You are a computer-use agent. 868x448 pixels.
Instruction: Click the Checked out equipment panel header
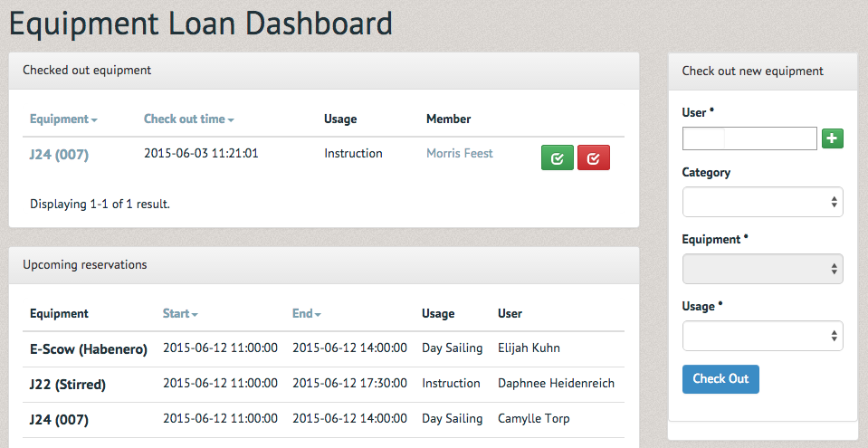coord(324,71)
